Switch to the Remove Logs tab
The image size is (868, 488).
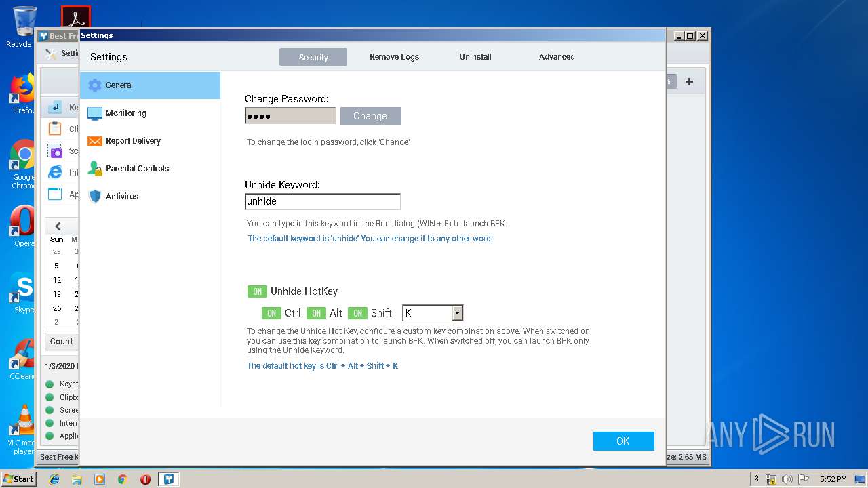[x=394, y=57]
